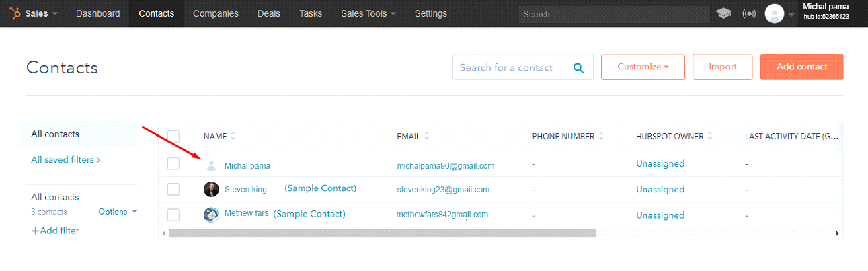Expand the Sales Tools menu

[x=368, y=13]
